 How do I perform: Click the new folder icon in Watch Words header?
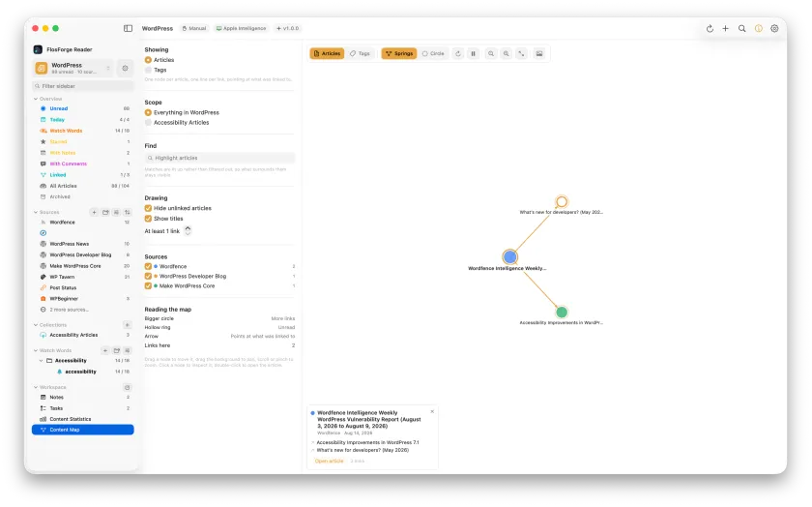pos(117,350)
